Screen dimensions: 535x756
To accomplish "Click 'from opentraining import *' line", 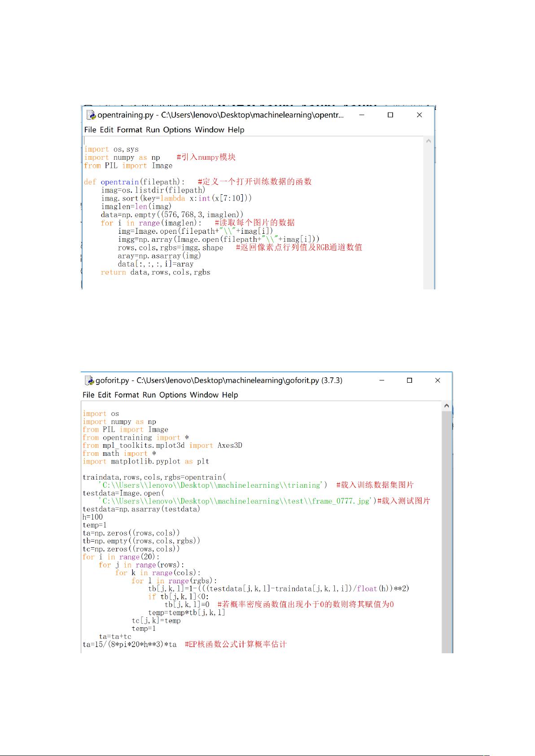I will point(136,437).
